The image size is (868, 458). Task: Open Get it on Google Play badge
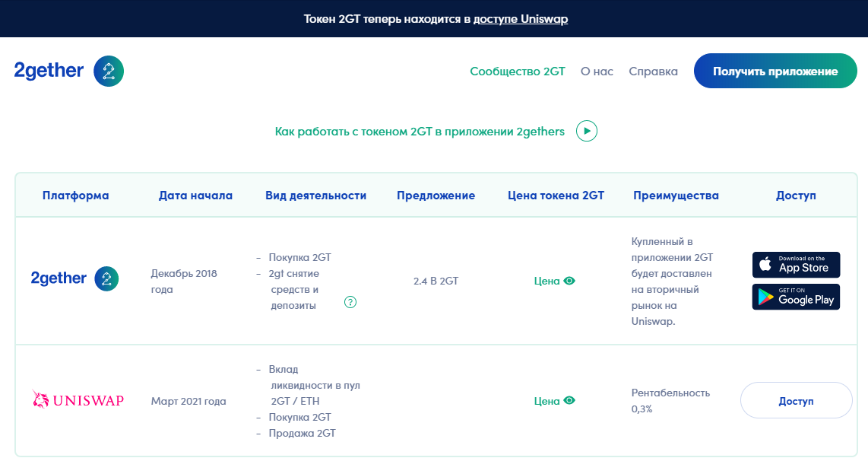796,297
